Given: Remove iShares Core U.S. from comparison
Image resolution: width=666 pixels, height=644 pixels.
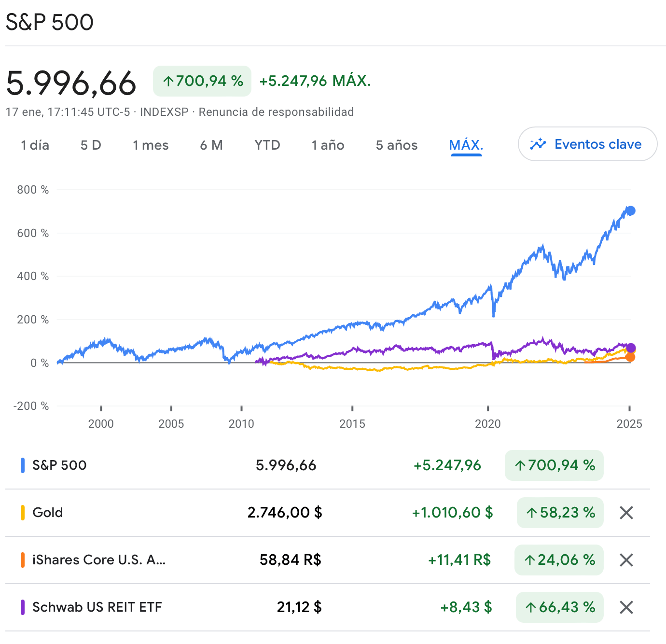Looking at the screenshot, I should 626,560.
